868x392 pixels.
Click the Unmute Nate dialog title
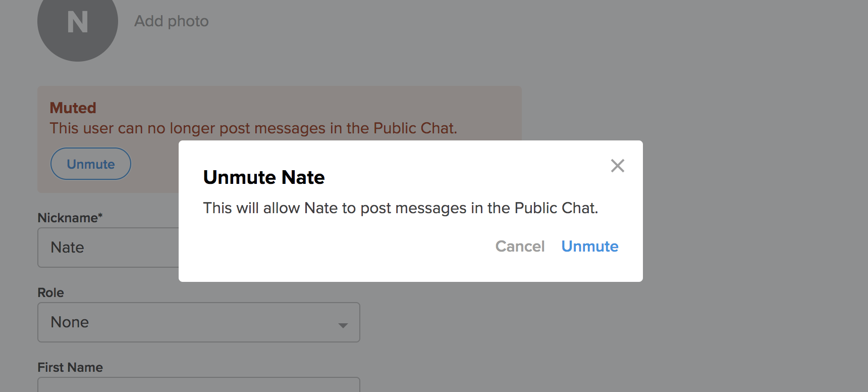pyautogui.click(x=264, y=177)
